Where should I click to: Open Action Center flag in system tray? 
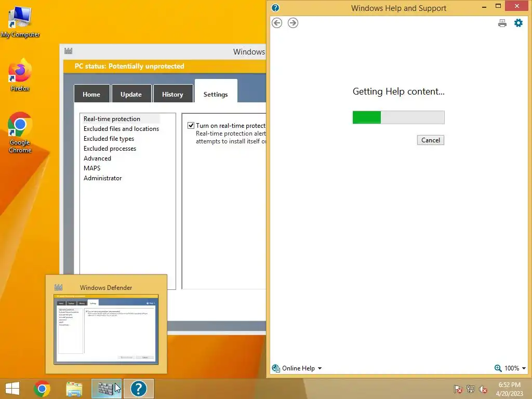[x=458, y=389]
